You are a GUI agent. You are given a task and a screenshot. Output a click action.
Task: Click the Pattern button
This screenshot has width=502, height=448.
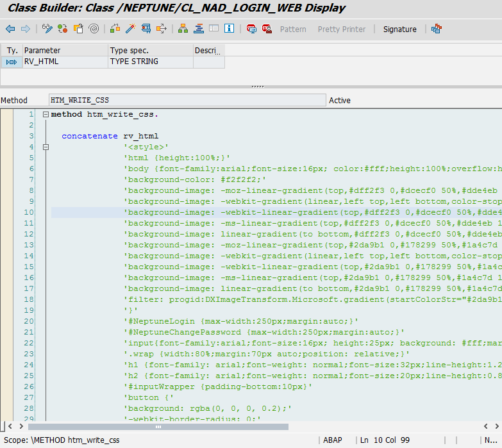pyautogui.click(x=293, y=29)
